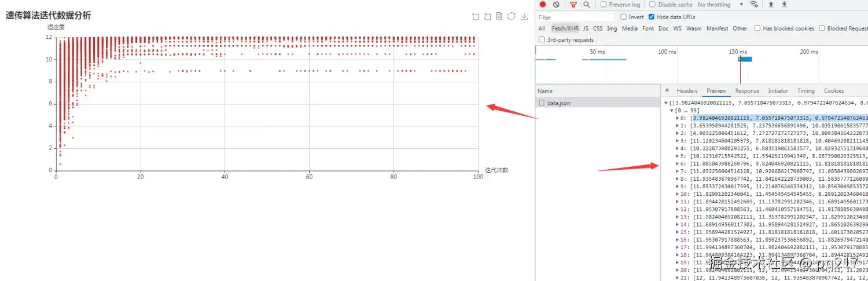Open the No throttling dropdown
This screenshot has height=281, width=868.
(x=720, y=4)
